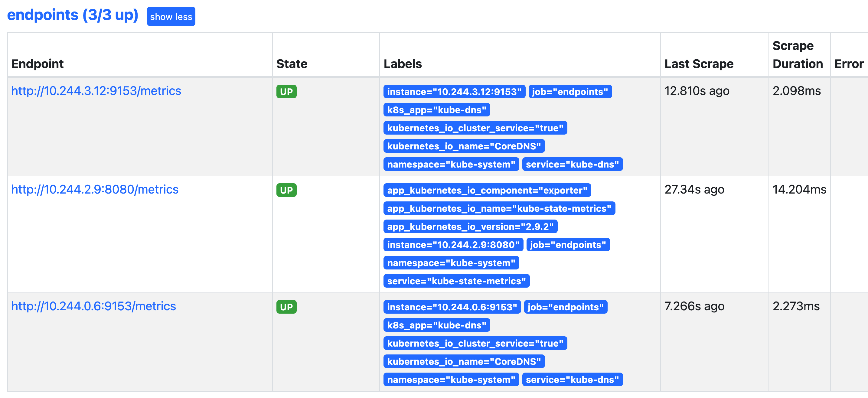Click the service="kube-state-metrics" label
868x398 pixels.
pyautogui.click(x=456, y=281)
